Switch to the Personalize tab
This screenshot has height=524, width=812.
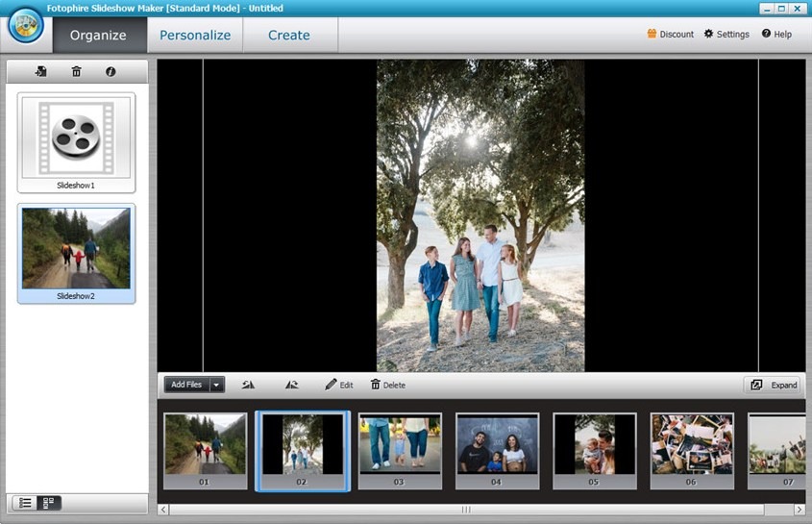click(195, 35)
